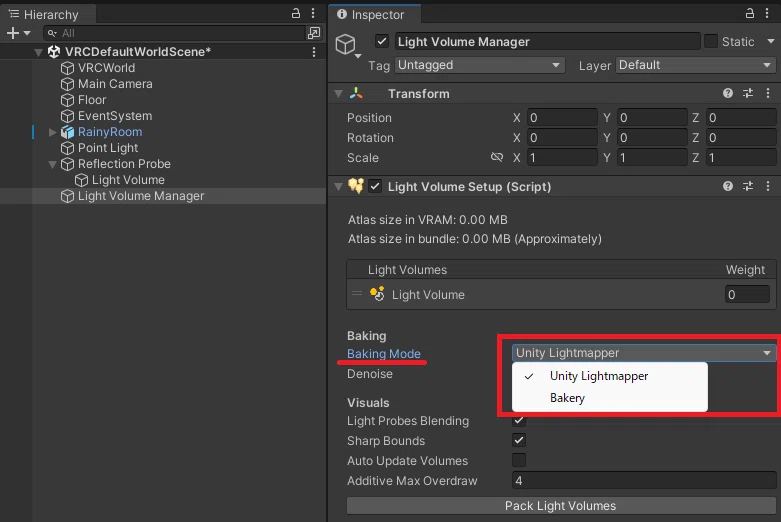Image resolution: width=781 pixels, height=522 pixels.
Task: Collapse the VRCDefaultWorldScene tree
Action: [x=38, y=52]
